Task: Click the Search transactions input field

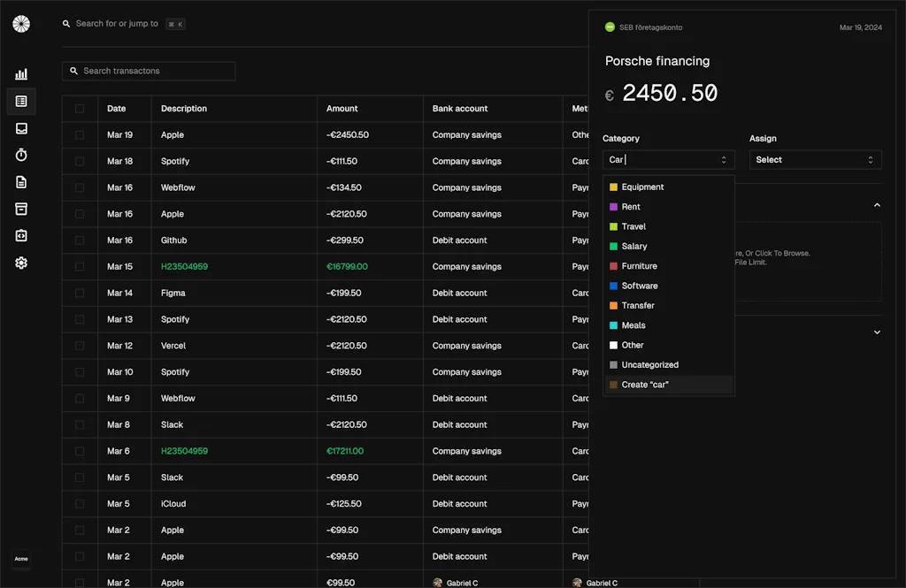Action: (148, 71)
